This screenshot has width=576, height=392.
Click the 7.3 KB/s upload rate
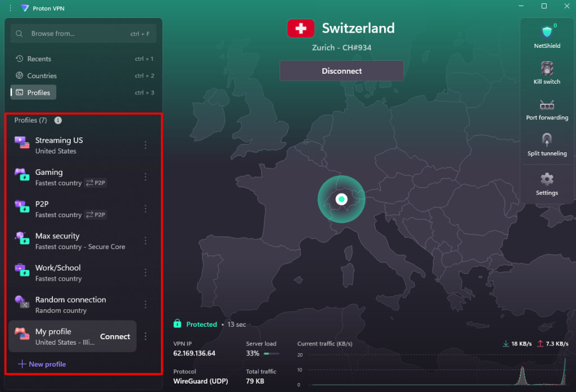coord(557,344)
